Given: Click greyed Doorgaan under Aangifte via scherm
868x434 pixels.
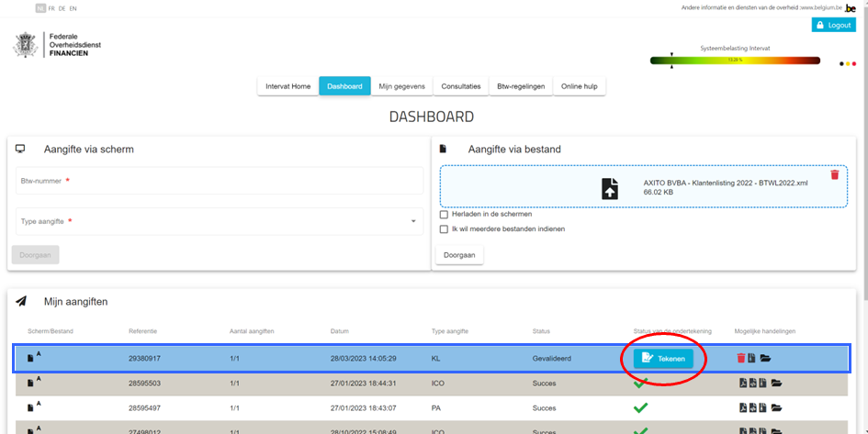Looking at the screenshot, I should 36,255.
